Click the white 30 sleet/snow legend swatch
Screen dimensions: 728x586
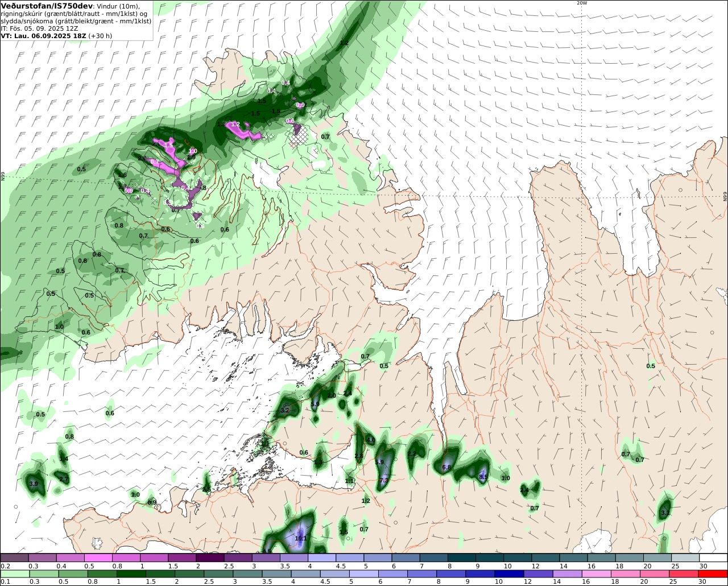[x=713, y=558]
